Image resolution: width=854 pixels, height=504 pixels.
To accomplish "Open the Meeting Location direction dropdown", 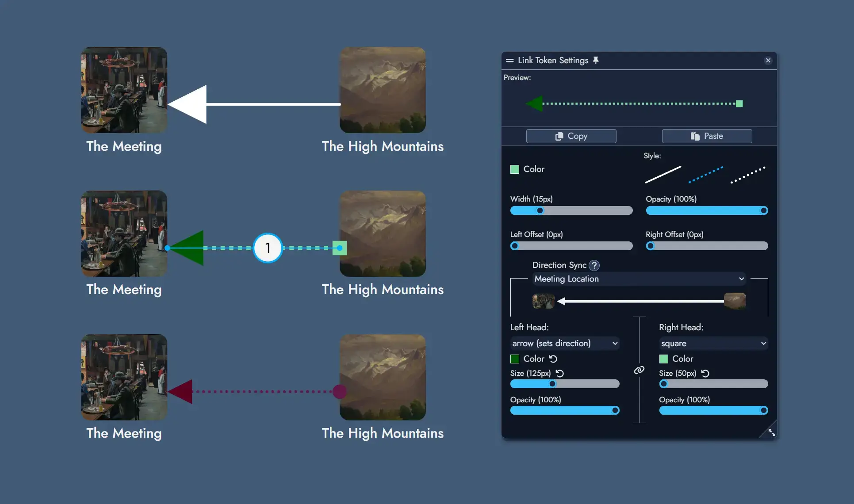I will (x=639, y=279).
